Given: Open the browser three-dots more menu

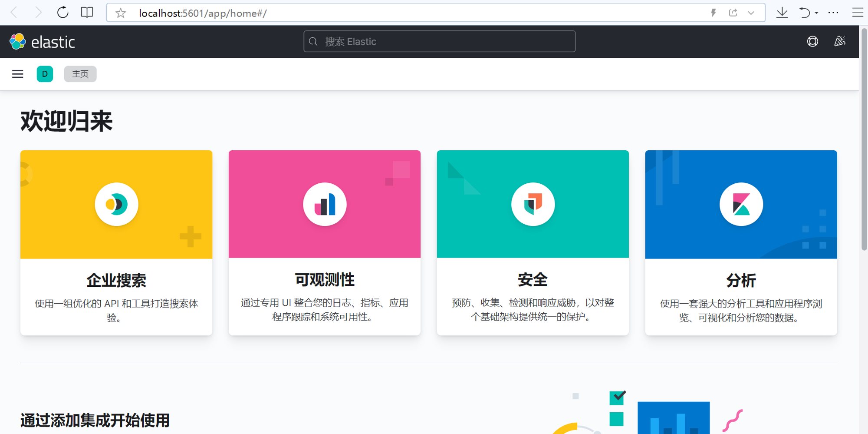Looking at the screenshot, I should (833, 13).
